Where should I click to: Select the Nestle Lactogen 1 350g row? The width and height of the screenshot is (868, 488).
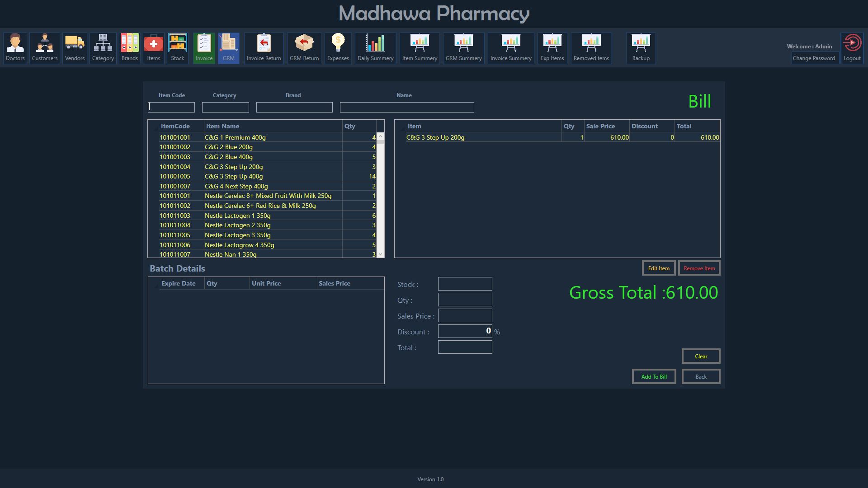pyautogui.click(x=267, y=216)
